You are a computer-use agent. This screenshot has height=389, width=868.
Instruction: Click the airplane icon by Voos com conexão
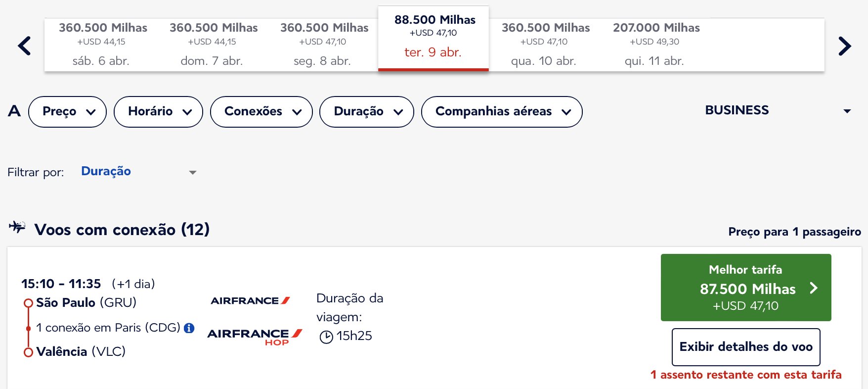17,227
